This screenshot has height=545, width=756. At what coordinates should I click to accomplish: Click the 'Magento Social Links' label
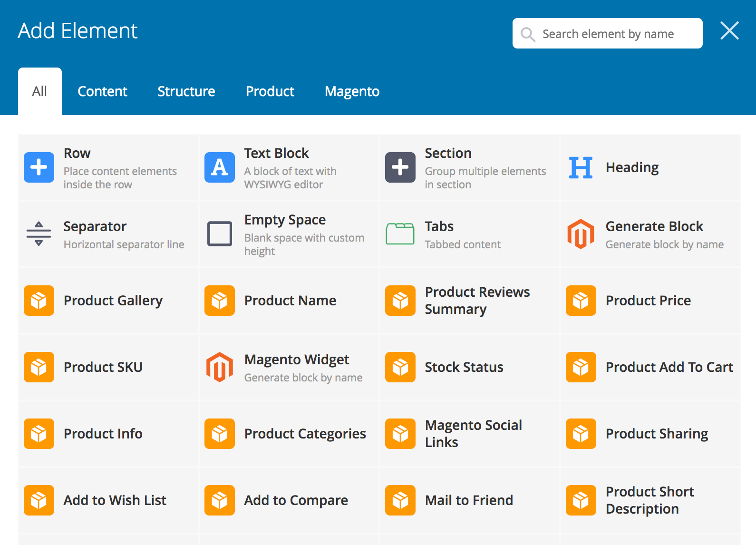[474, 434]
